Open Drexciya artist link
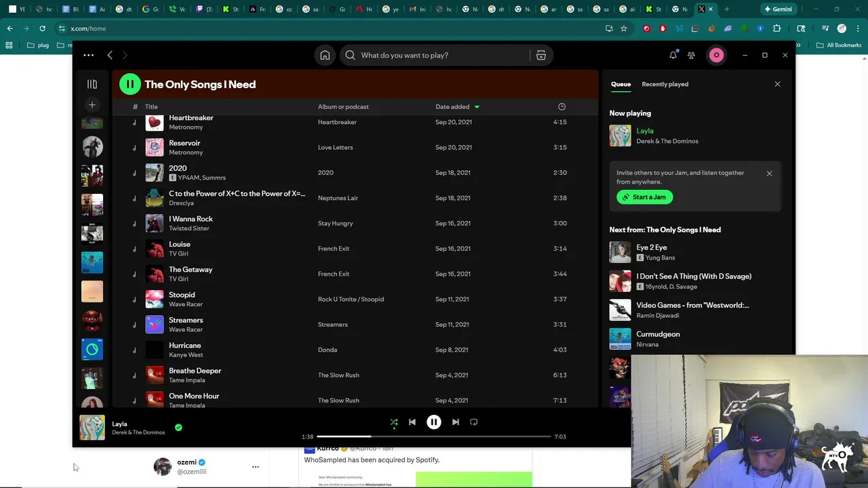 pyautogui.click(x=181, y=203)
